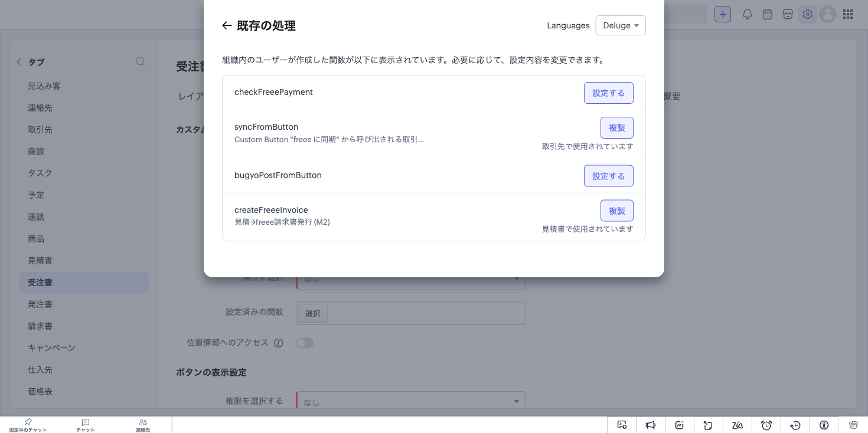Open the apps grid launcher icon
The image size is (868, 433).
point(848,14)
